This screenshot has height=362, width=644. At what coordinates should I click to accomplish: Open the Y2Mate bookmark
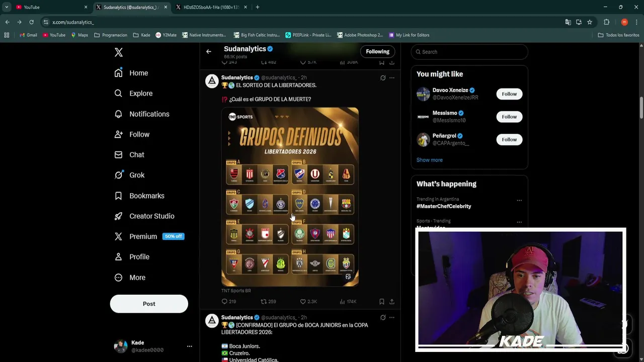(x=166, y=35)
